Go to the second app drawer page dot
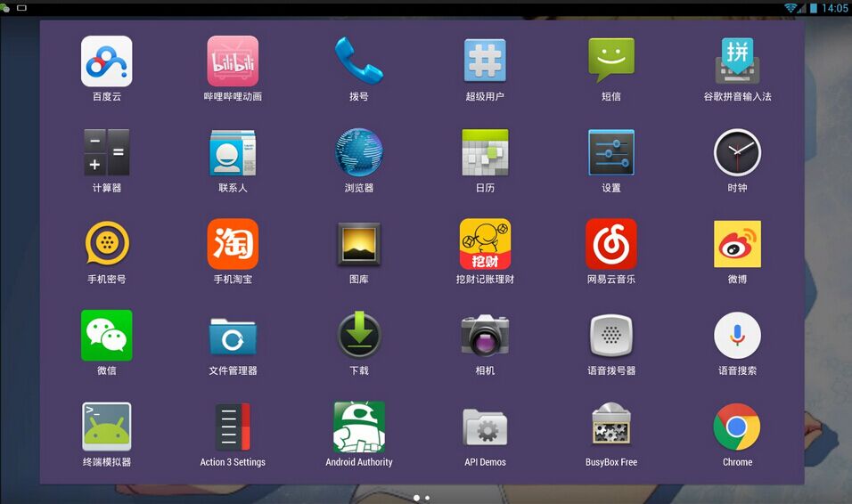The image size is (852, 504). (428, 498)
